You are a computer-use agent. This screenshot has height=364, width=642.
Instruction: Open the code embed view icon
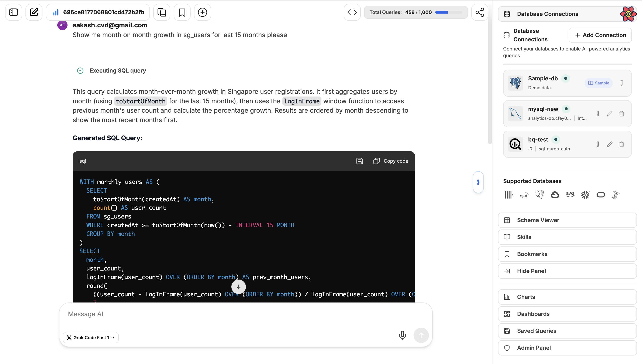pyautogui.click(x=352, y=12)
